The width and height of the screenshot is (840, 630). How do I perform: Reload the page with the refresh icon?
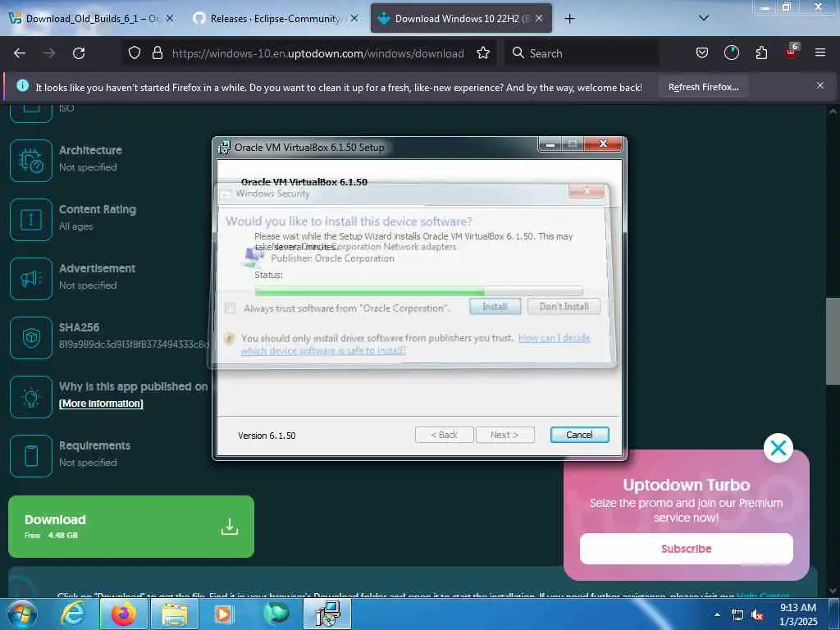point(79,53)
